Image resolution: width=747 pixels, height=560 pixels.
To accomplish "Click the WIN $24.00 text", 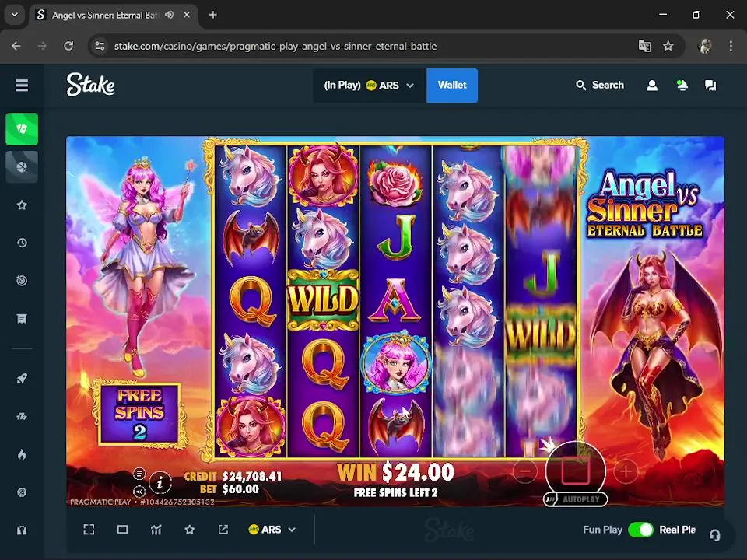I will [x=395, y=472].
